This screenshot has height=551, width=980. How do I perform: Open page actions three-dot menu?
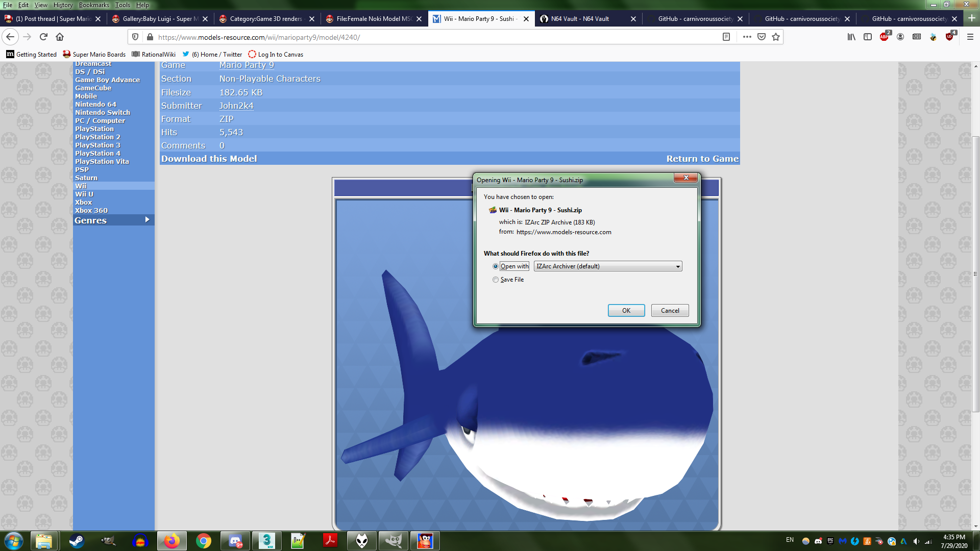(747, 37)
